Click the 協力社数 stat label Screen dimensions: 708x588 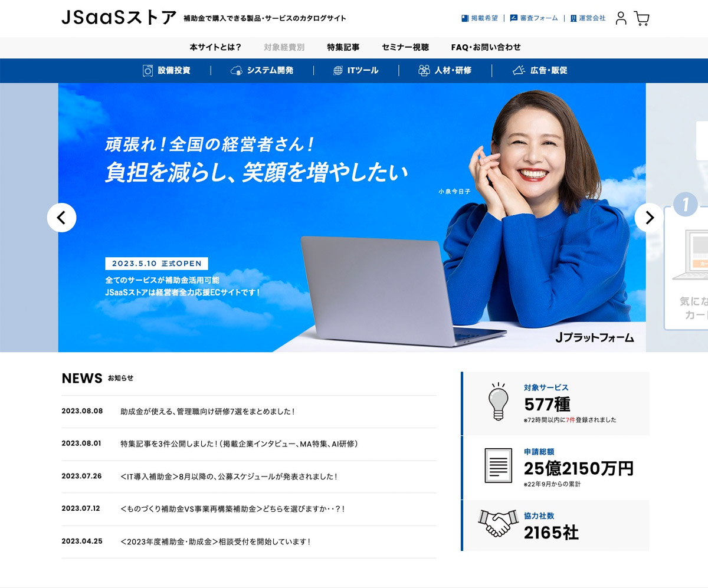539,516
